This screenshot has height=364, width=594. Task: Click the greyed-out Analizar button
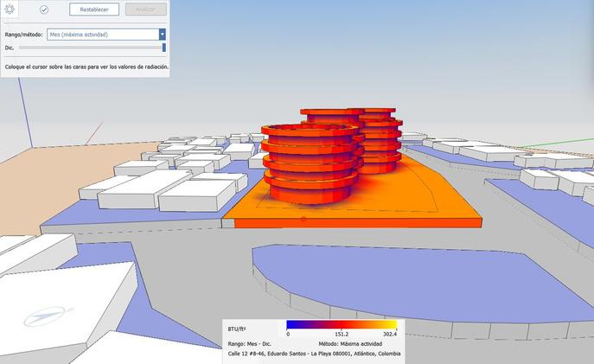tap(146, 10)
